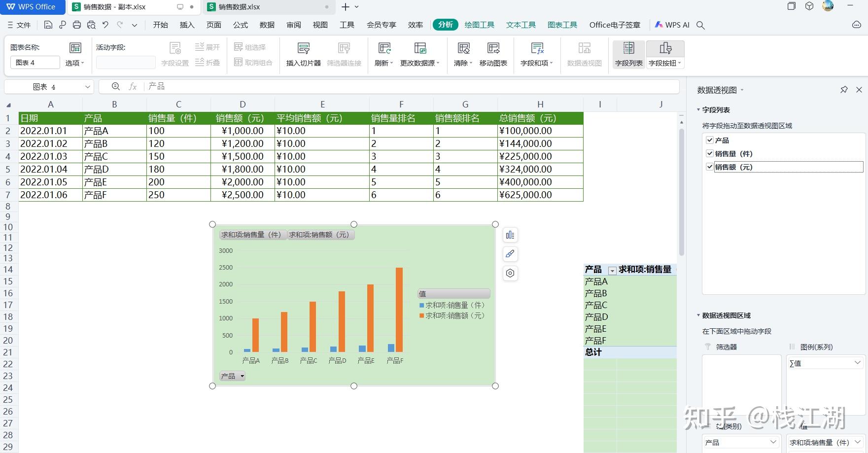
Task: Uncheck the 销售额（元） field checkbox
Action: [709, 167]
